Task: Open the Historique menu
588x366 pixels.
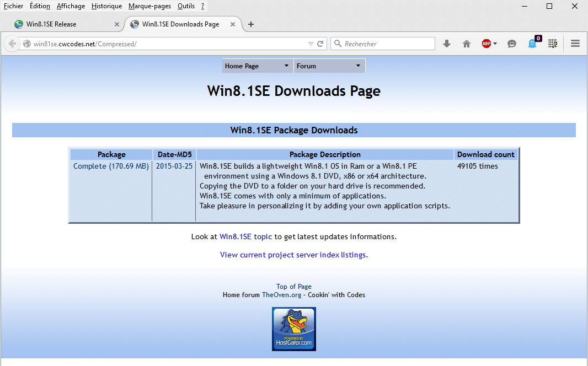Action: [x=106, y=6]
